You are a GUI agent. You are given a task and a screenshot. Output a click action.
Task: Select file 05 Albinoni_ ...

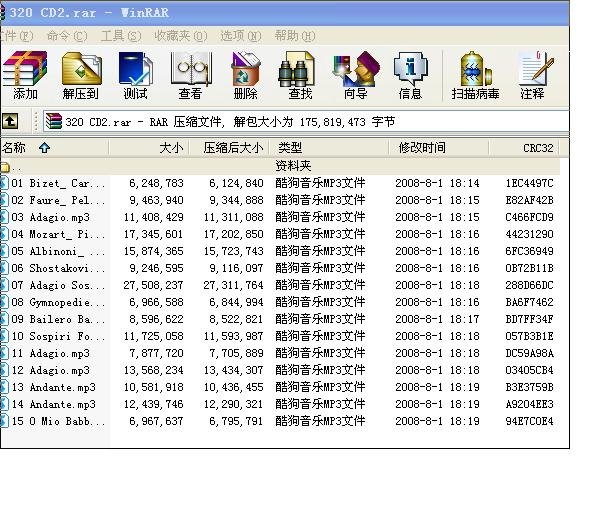(58, 251)
